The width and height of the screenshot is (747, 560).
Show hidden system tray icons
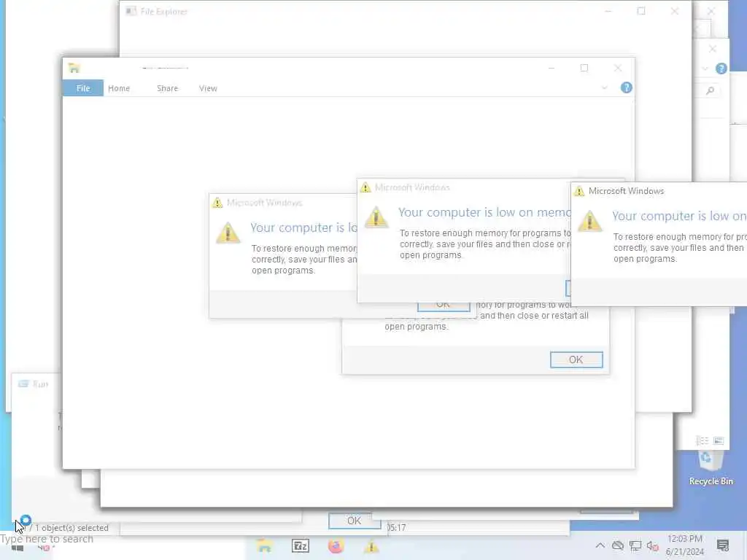(600, 545)
